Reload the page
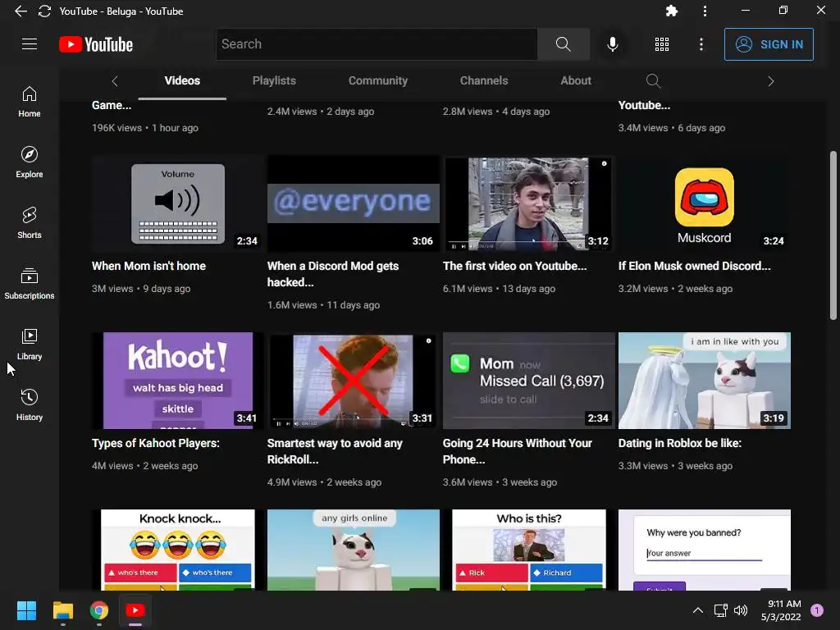The image size is (840, 630). coord(44,11)
